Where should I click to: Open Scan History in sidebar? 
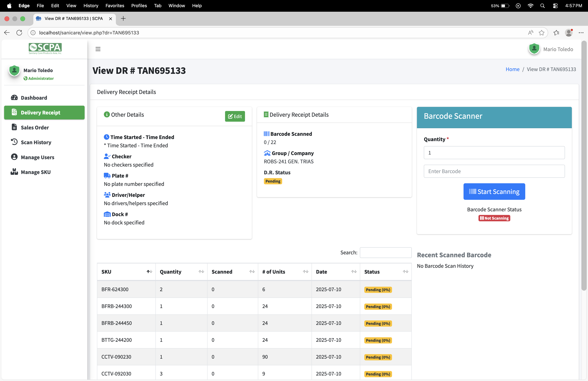click(36, 142)
